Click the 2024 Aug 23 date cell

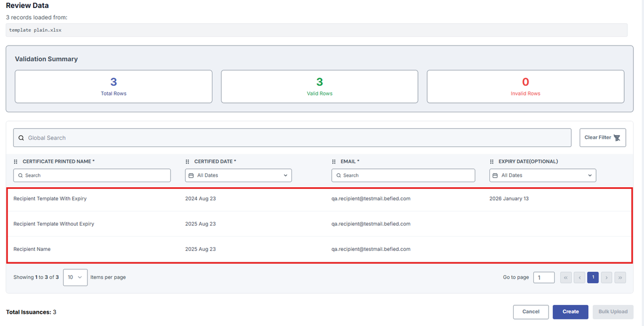pyautogui.click(x=200, y=198)
